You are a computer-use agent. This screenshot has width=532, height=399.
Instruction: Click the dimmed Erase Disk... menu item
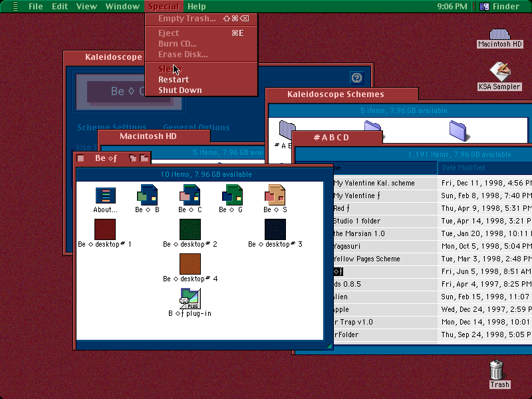point(201,55)
